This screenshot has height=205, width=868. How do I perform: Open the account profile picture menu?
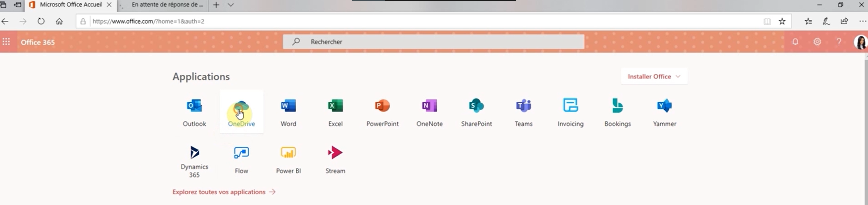pyautogui.click(x=861, y=42)
